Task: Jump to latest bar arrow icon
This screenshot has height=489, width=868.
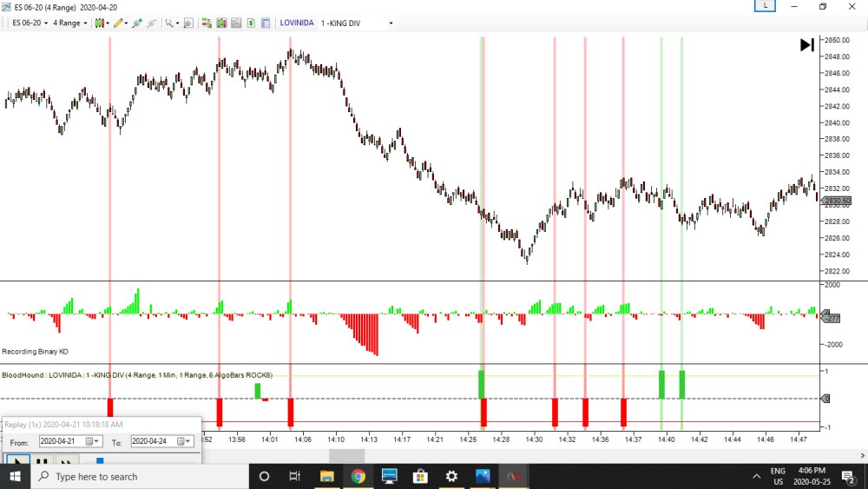Action: [806, 45]
